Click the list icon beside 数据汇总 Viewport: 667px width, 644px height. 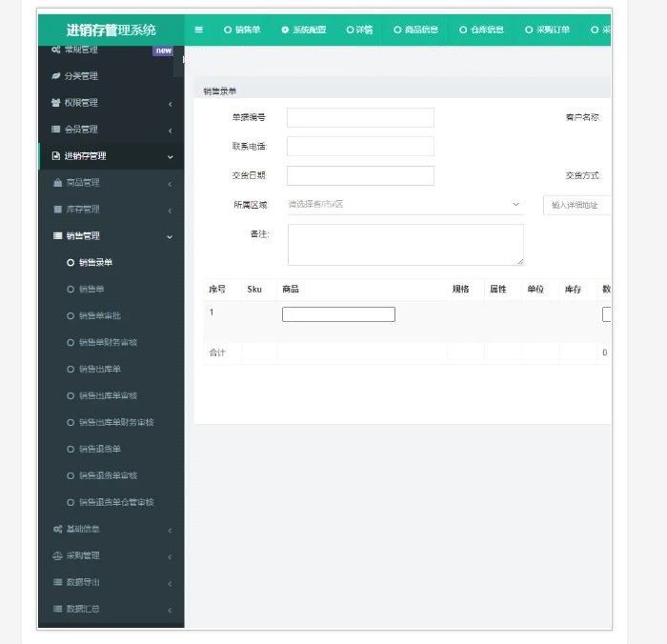pos(58,609)
